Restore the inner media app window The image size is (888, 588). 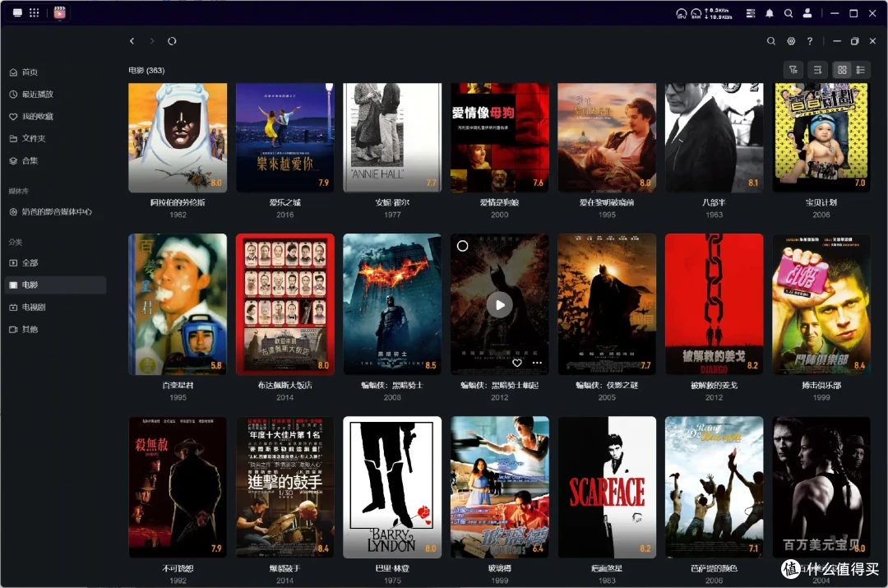[x=854, y=41]
